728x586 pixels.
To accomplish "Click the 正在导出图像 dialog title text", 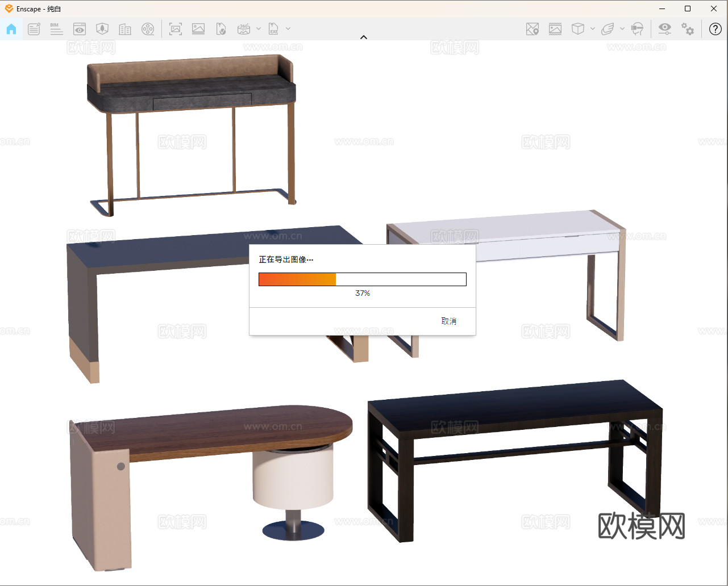I will pyautogui.click(x=286, y=259).
